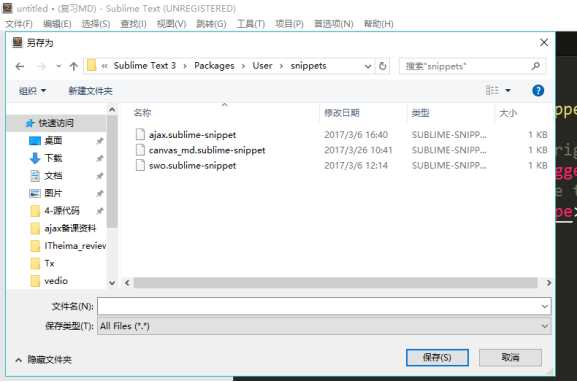Viewport: 577px width, 382px height.
Task: Open help with question mark icon
Action: [538, 91]
